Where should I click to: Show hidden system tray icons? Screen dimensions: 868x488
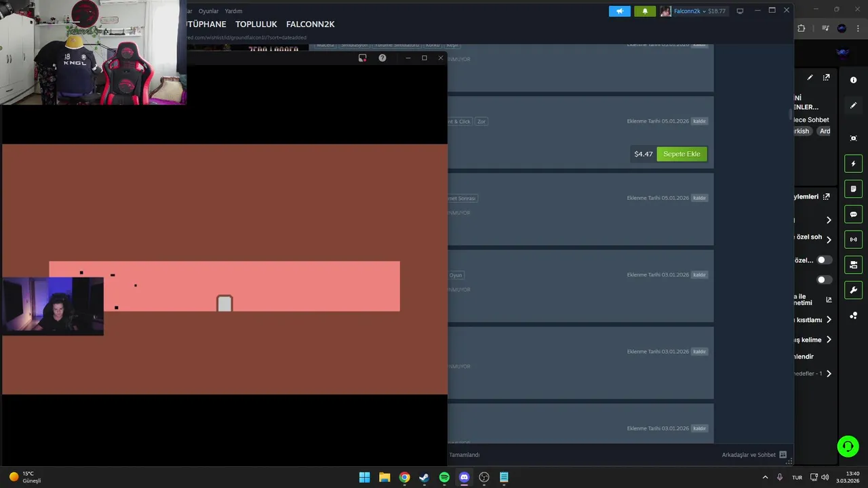pos(765,477)
